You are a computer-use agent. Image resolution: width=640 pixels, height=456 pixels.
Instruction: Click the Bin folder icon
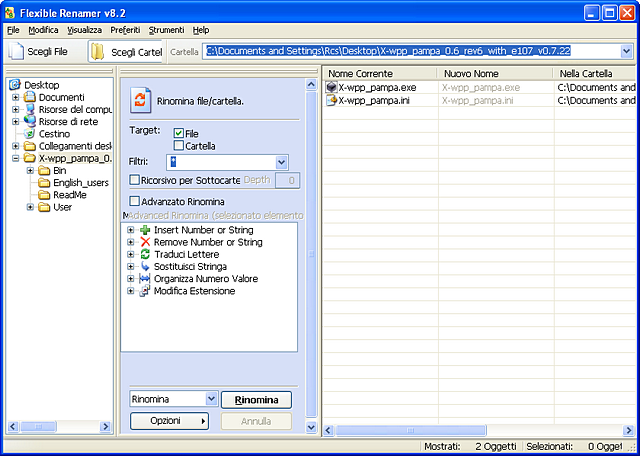click(44, 171)
